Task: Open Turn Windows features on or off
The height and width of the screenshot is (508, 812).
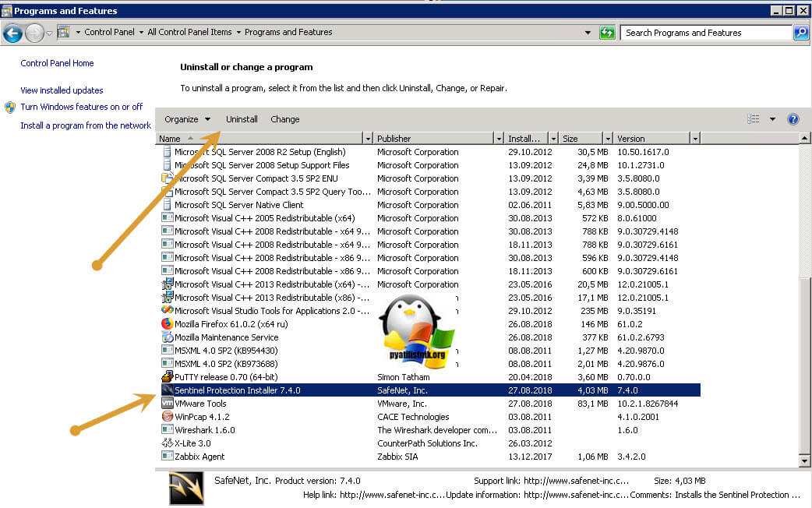Action: point(81,107)
